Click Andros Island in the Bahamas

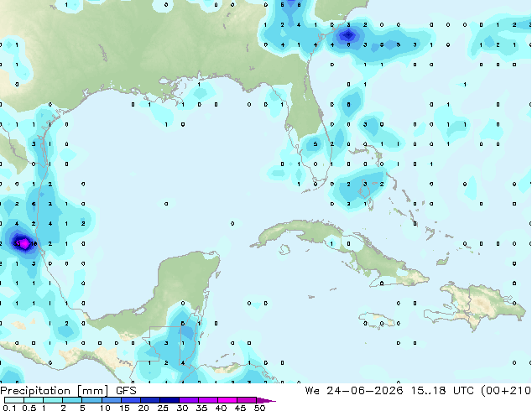tap(364, 191)
